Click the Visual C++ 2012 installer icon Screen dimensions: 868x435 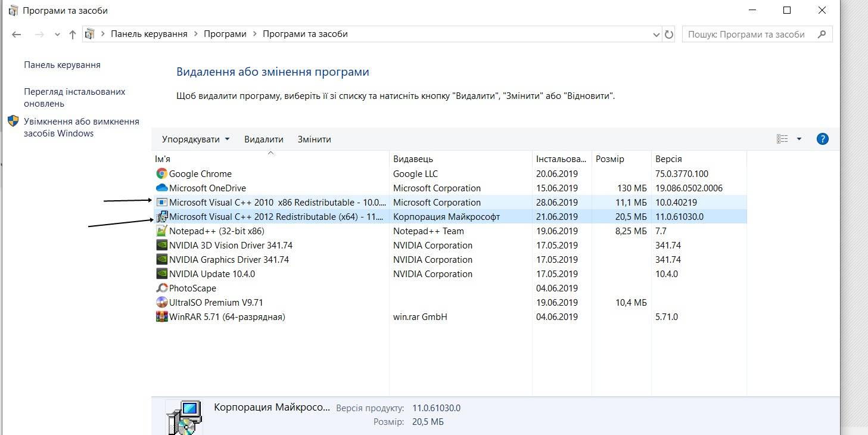161,217
